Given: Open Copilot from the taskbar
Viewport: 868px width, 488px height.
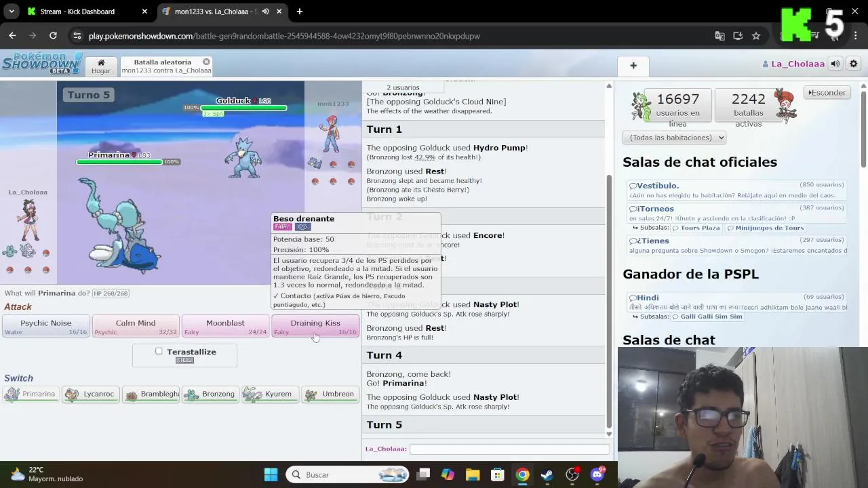Looking at the screenshot, I should pos(448,474).
